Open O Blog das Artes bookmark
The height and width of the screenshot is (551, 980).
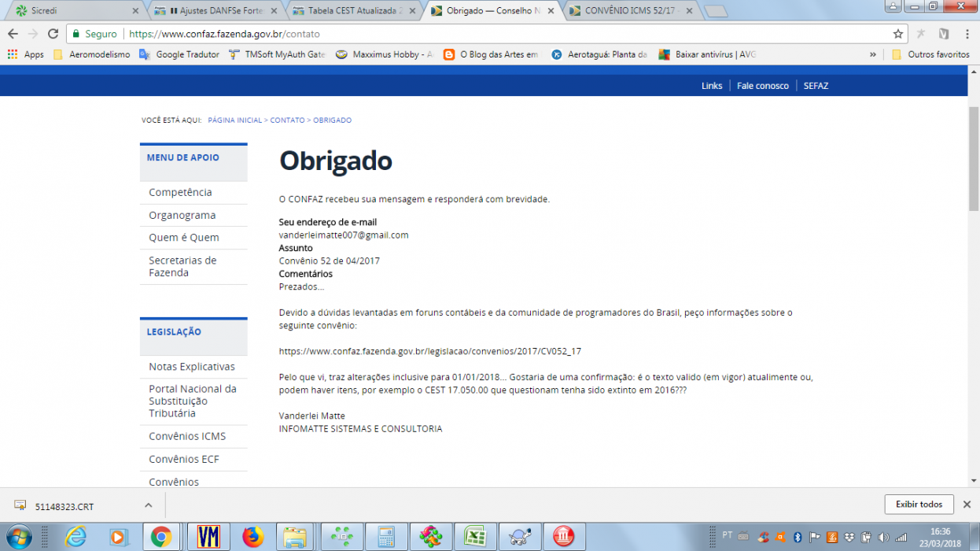(492, 54)
